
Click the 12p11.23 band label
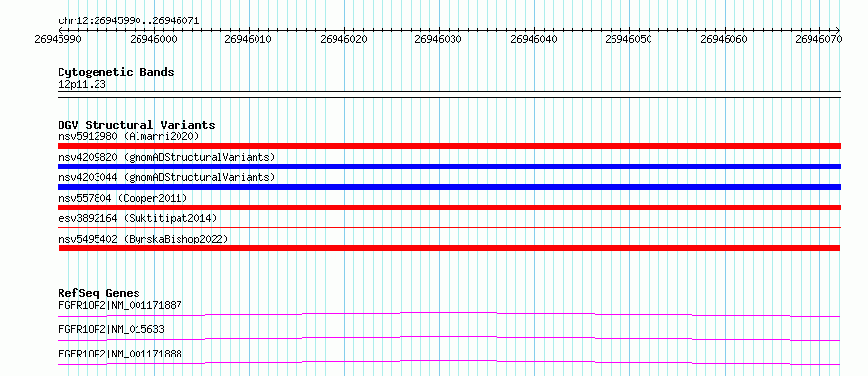(82, 85)
